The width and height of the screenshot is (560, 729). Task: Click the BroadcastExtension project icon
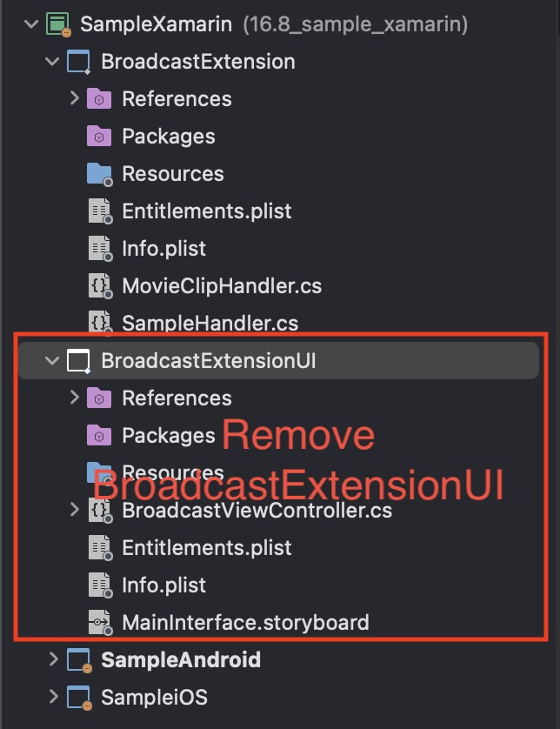78,62
